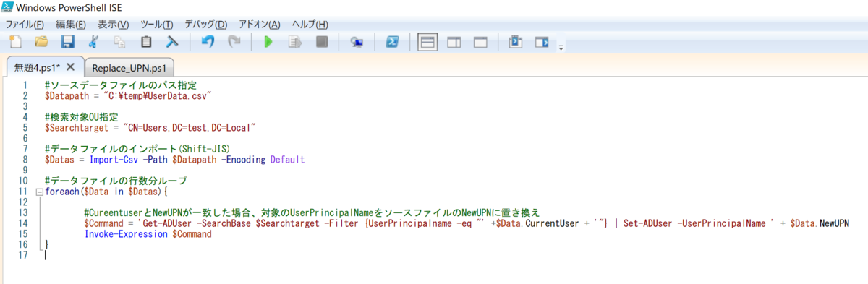Show script pane at top layout icon

[x=427, y=42]
